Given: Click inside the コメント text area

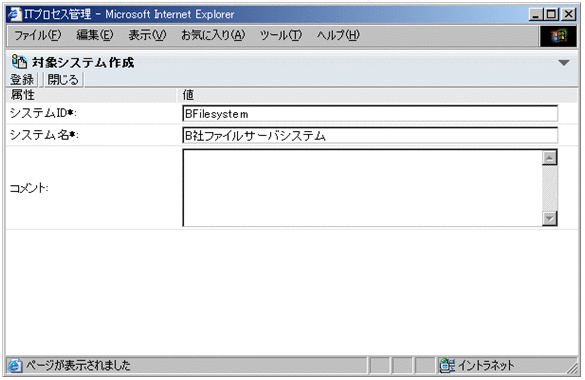Looking at the screenshot, I should tap(362, 188).
